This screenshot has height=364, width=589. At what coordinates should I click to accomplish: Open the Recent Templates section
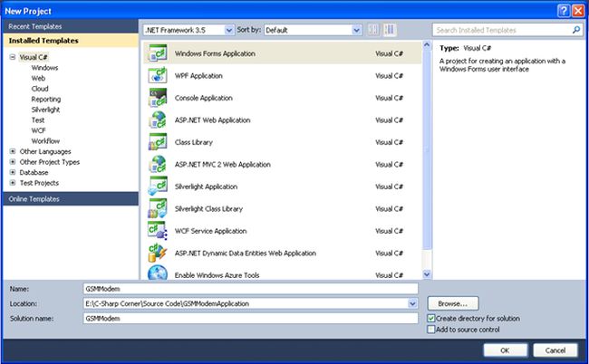pos(71,26)
